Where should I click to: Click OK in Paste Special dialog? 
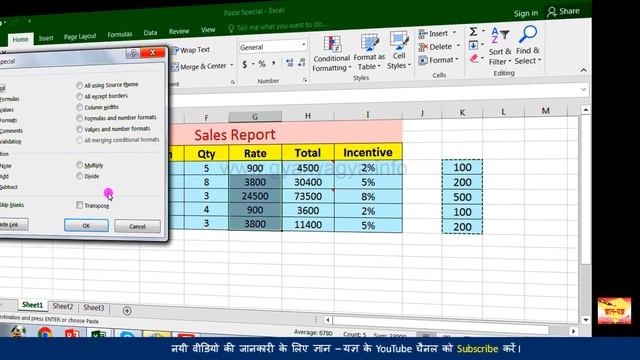pyautogui.click(x=86, y=225)
